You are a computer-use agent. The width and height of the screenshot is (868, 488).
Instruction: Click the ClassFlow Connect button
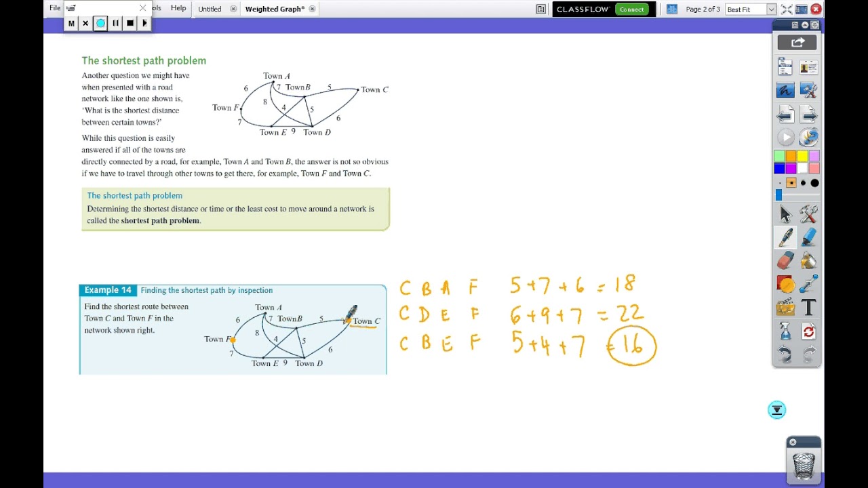click(x=631, y=9)
